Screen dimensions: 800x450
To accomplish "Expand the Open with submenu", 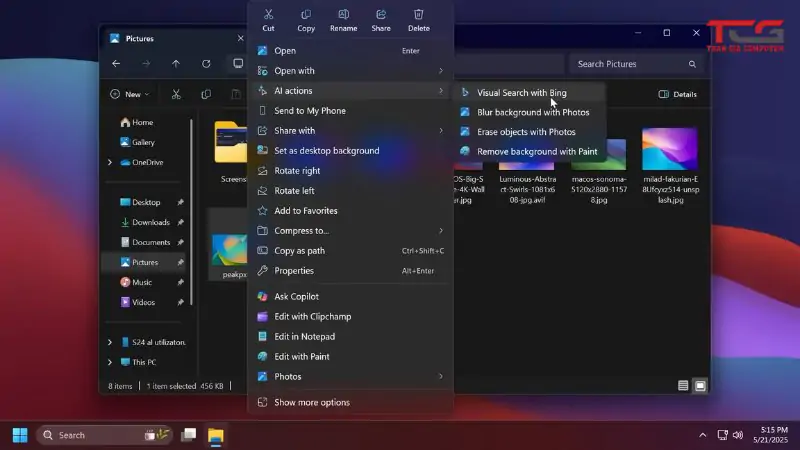I will 440,71.
